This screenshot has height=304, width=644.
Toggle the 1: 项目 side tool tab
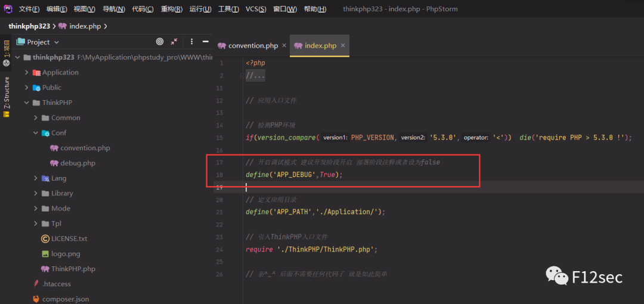pyautogui.click(x=6, y=52)
